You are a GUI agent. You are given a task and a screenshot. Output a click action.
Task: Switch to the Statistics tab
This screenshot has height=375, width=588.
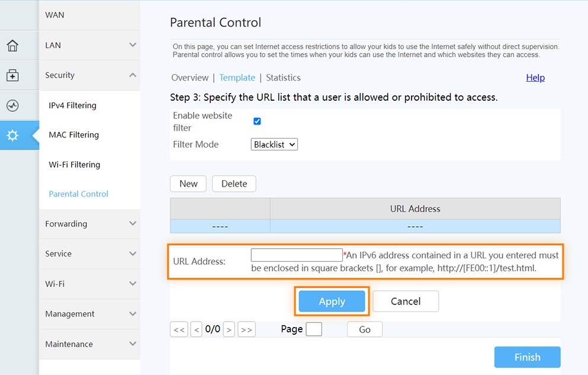pyautogui.click(x=283, y=78)
